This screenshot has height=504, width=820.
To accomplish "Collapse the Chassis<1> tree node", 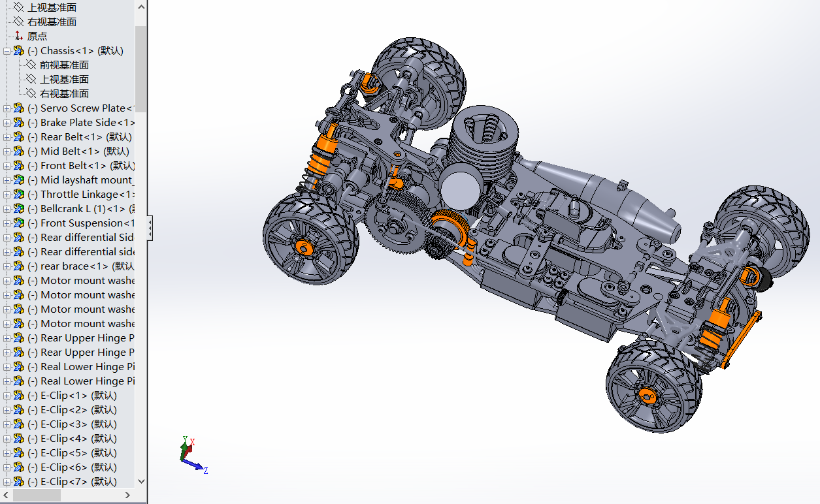I will pos(6,50).
